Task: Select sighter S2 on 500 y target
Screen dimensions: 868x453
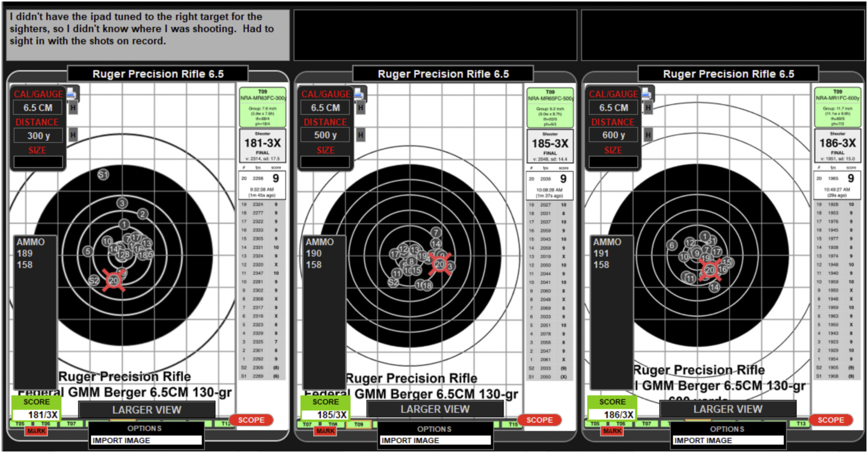Action: pyautogui.click(x=393, y=282)
